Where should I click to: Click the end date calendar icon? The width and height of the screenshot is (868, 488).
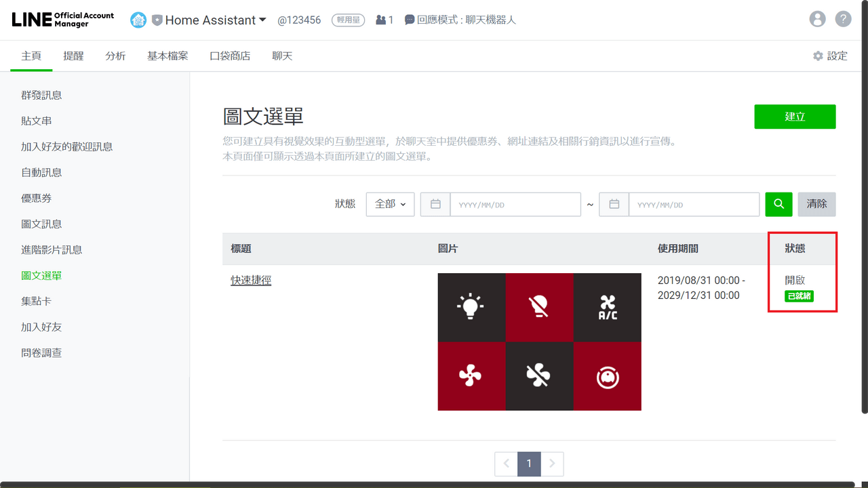coord(614,204)
